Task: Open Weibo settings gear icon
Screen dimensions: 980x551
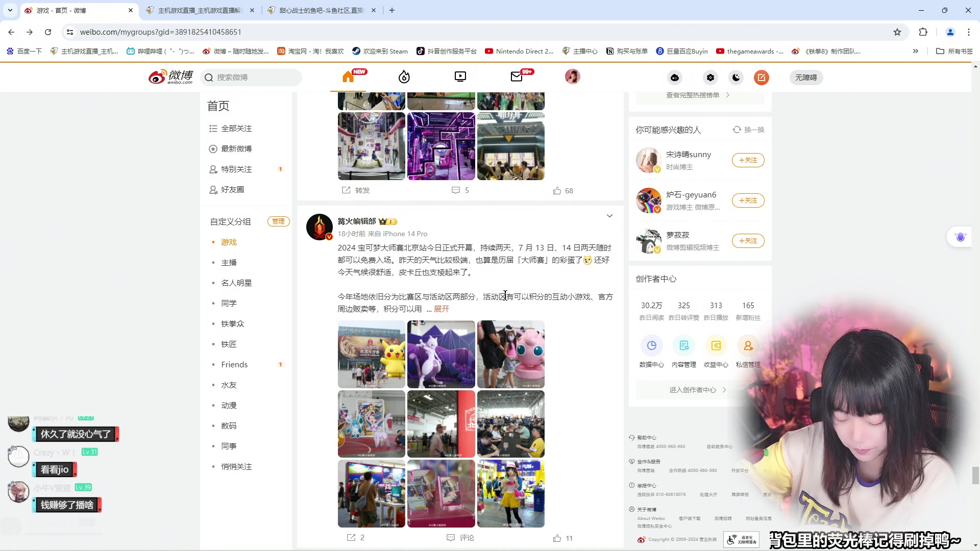Action: [710, 78]
